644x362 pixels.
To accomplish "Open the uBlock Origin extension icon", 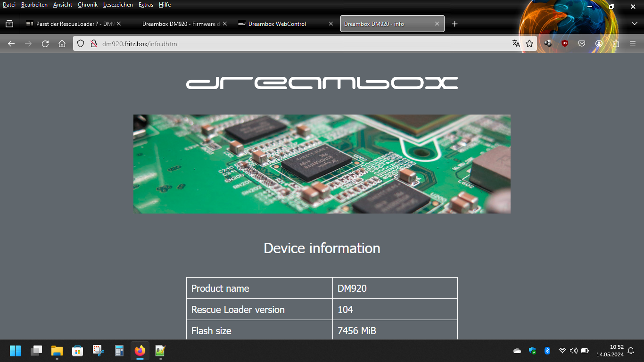I will tap(565, 43).
